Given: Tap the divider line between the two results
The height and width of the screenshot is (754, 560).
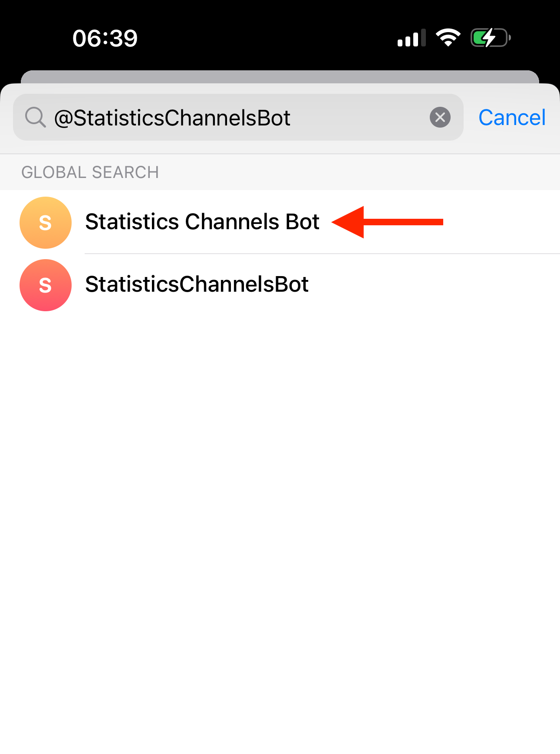Looking at the screenshot, I should [321, 254].
